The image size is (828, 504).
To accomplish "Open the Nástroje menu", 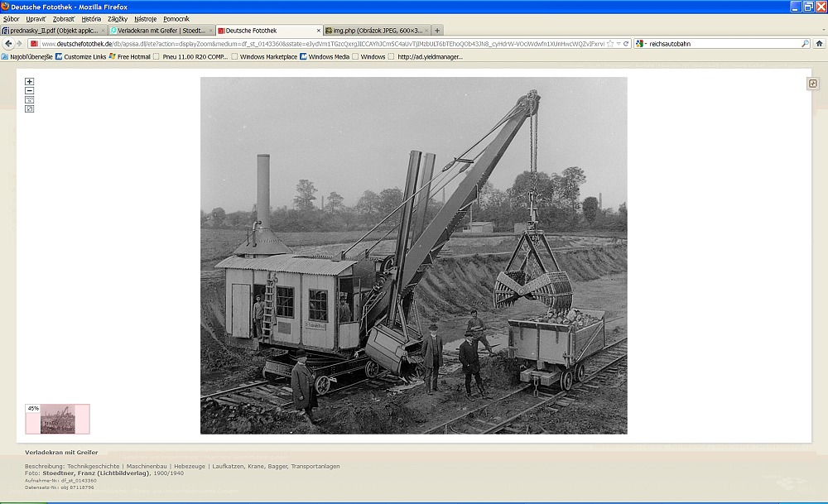I will pos(145,18).
